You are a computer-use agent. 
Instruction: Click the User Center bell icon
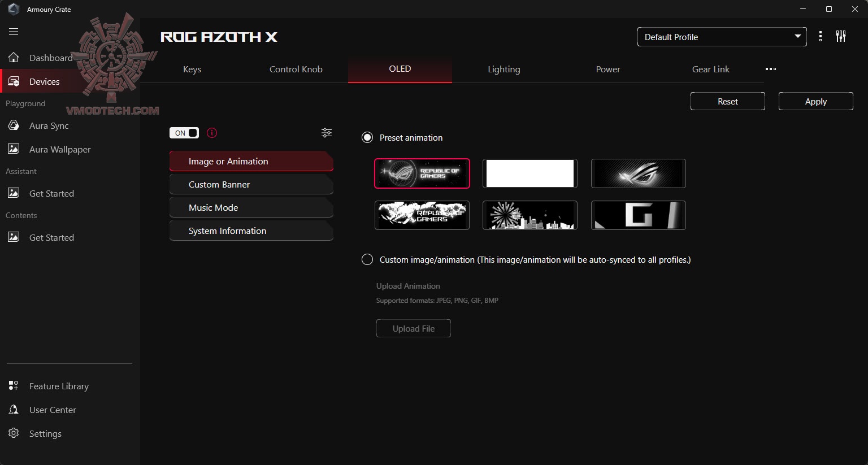(14, 410)
